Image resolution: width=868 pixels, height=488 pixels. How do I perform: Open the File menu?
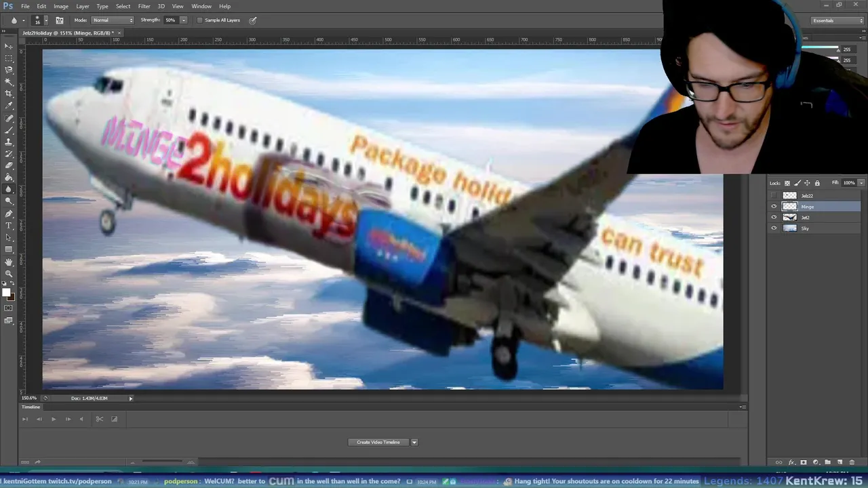click(25, 6)
